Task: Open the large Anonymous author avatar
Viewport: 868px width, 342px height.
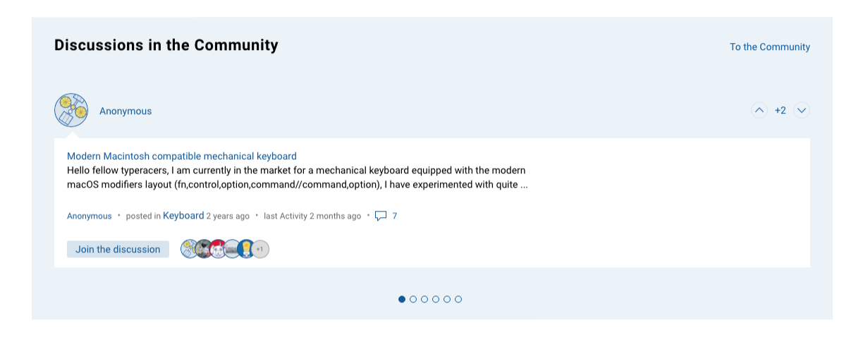Action: pyautogui.click(x=71, y=111)
